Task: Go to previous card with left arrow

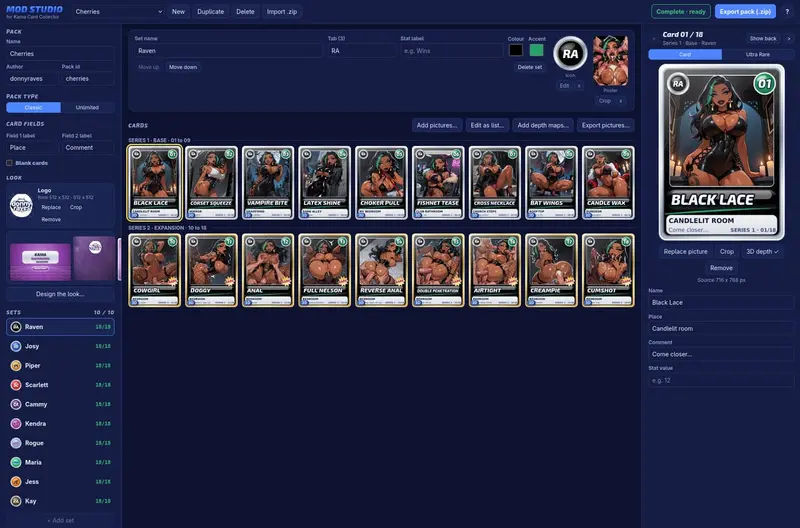Action: click(654, 38)
